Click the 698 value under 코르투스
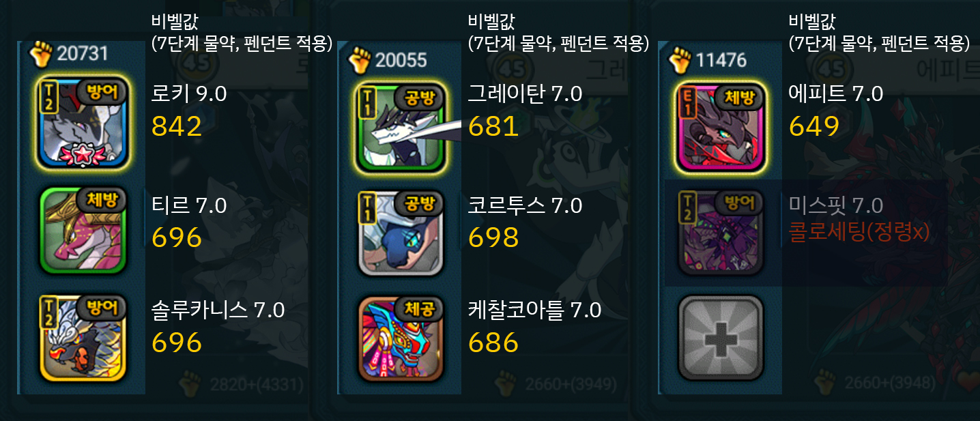This screenshot has height=421, width=980. 494,237
